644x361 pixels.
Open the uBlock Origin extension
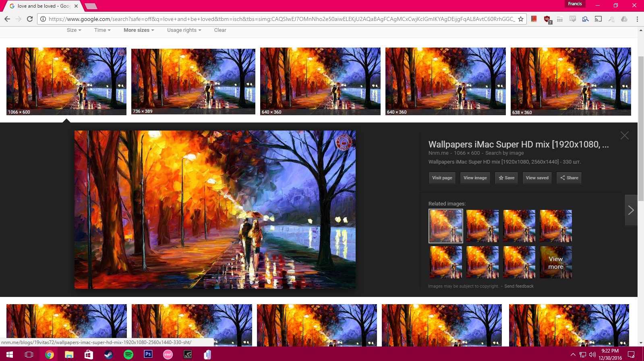(547, 19)
